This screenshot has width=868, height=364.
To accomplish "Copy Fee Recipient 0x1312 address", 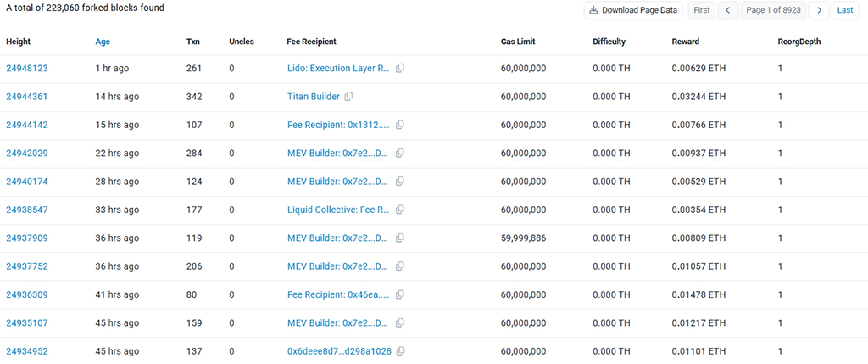I will (400, 125).
